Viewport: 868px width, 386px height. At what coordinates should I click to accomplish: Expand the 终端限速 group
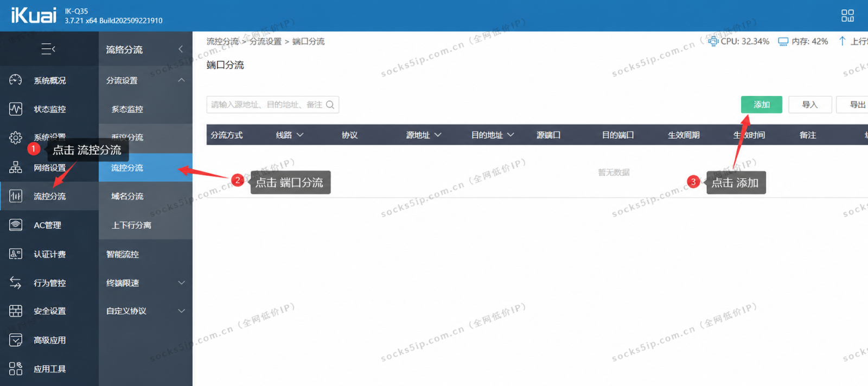pos(181,283)
